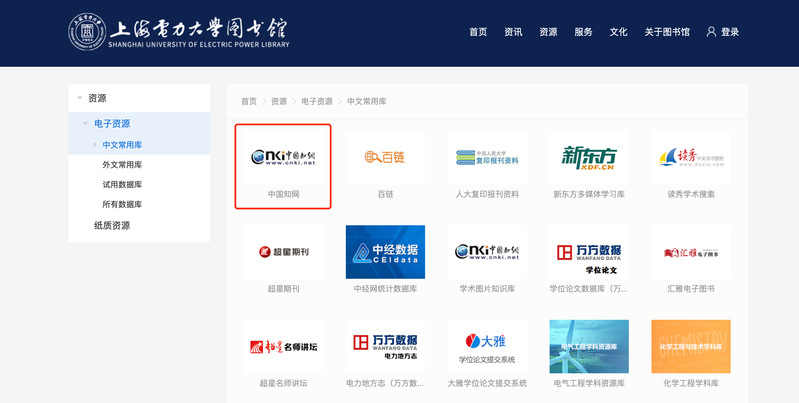Open the 超星期刊 logo card
The width and height of the screenshot is (799, 403).
[283, 252]
